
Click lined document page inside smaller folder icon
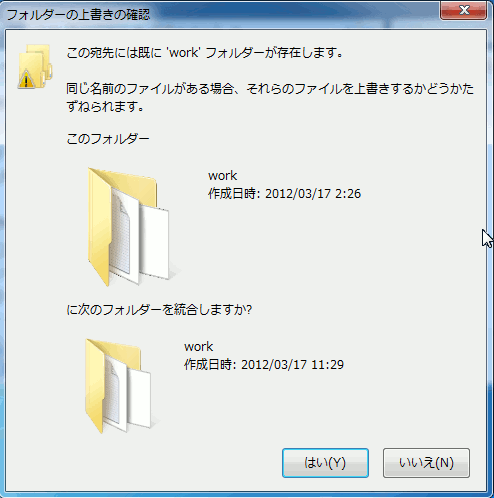pos(115,392)
